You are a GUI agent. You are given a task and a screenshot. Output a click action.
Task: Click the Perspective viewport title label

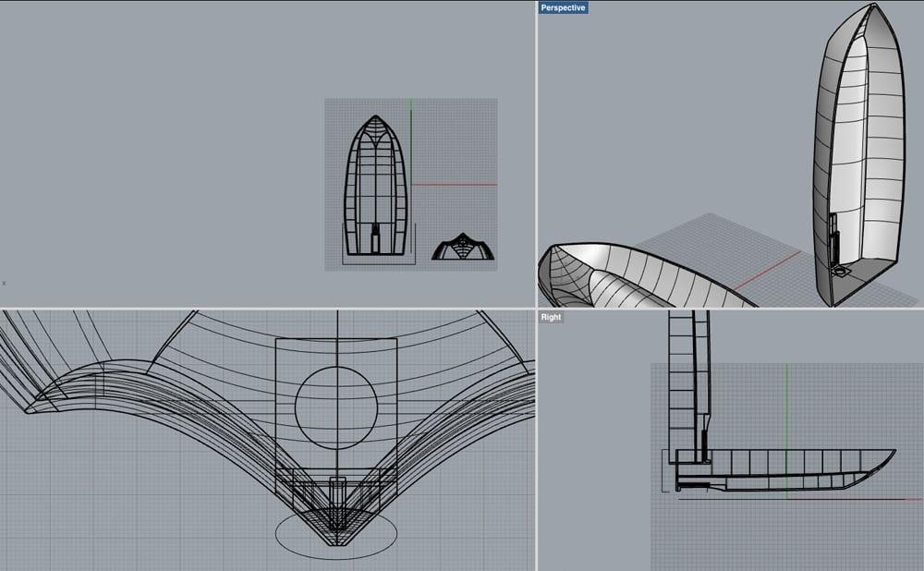point(563,7)
